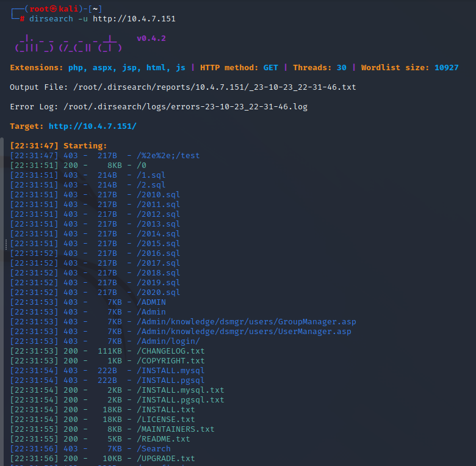The height and width of the screenshot is (466, 476).
Task: Click the /MAINTAINERS.txt result path
Action: pyautogui.click(x=176, y=429)
